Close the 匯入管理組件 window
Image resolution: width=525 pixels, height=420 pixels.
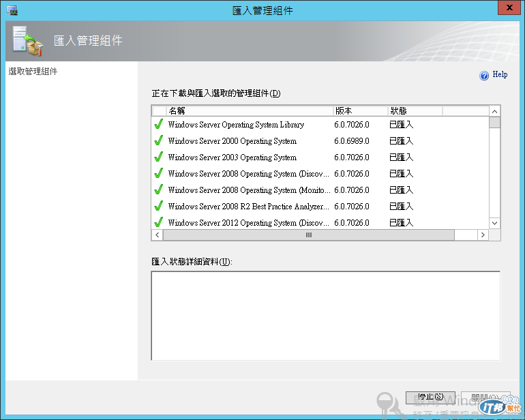pyautogui.click(x=509, y=7)
